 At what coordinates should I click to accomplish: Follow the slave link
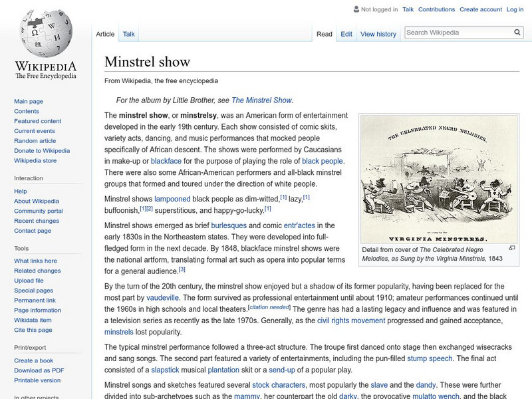379,385
